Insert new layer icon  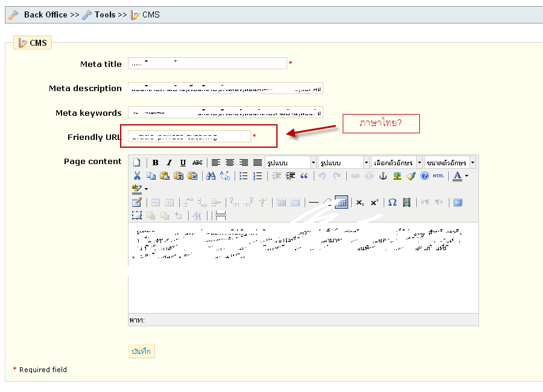tap(137, 215)
